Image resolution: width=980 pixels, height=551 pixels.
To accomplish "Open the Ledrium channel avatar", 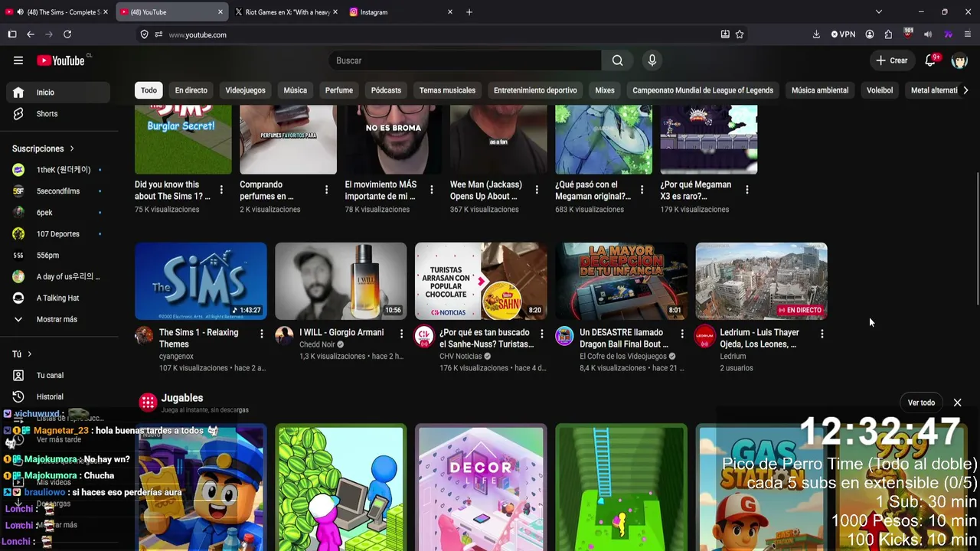I will click(x=704, y=336).
